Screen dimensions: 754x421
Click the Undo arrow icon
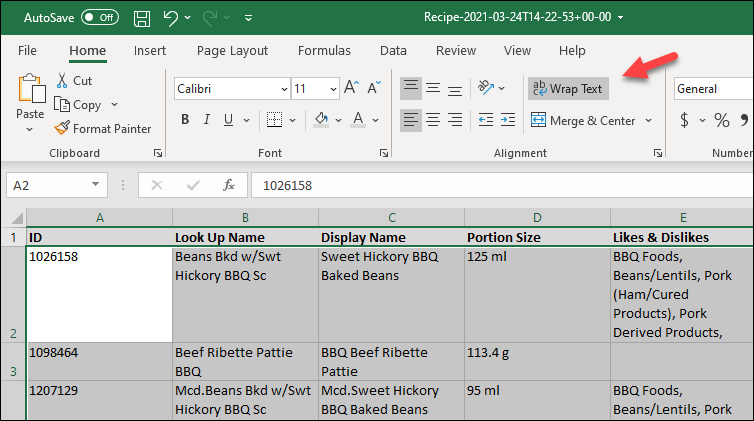click(x=171, y=18)
